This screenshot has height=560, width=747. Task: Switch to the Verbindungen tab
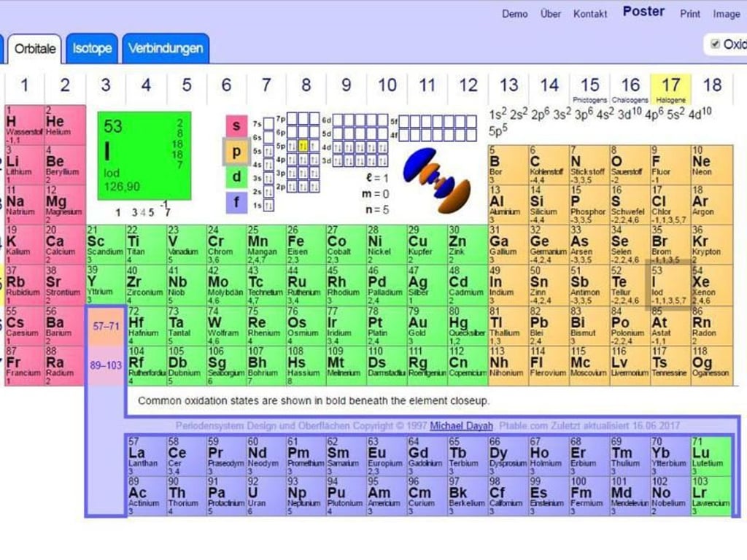tap(166, 49)
